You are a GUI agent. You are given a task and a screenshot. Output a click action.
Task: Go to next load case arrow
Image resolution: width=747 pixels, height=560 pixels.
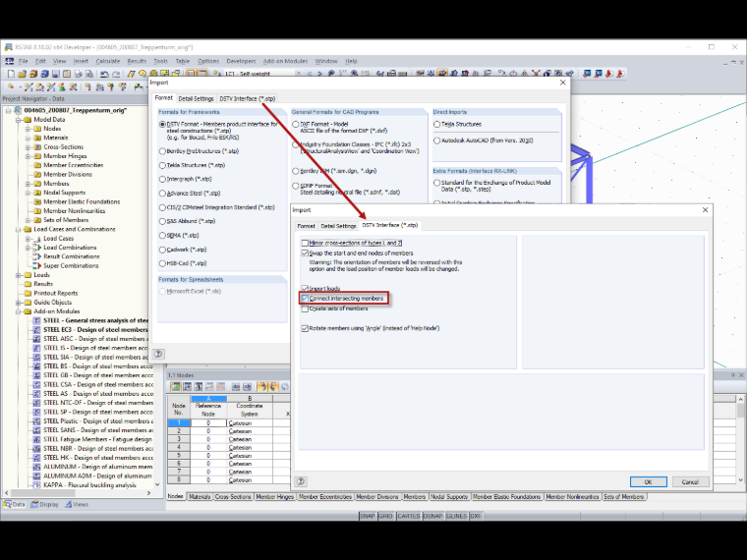click(x=319, y=74)
